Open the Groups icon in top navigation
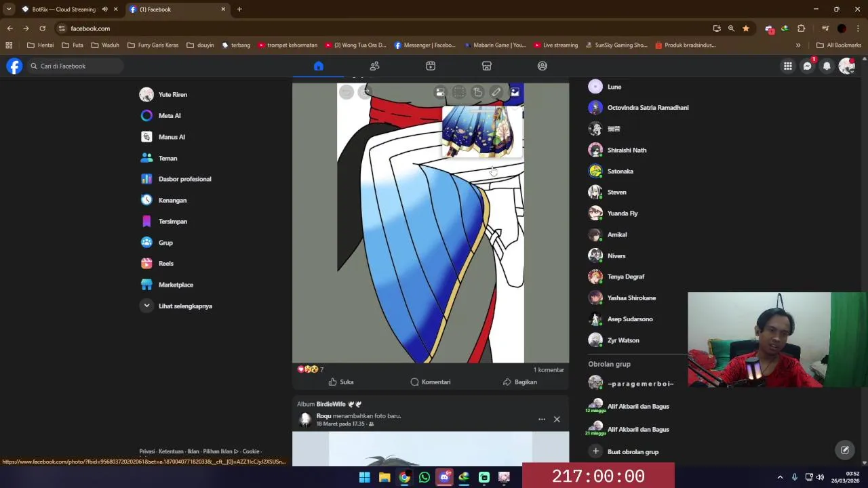This screenshot has height=488, width=868. click(x=542, y=66)
